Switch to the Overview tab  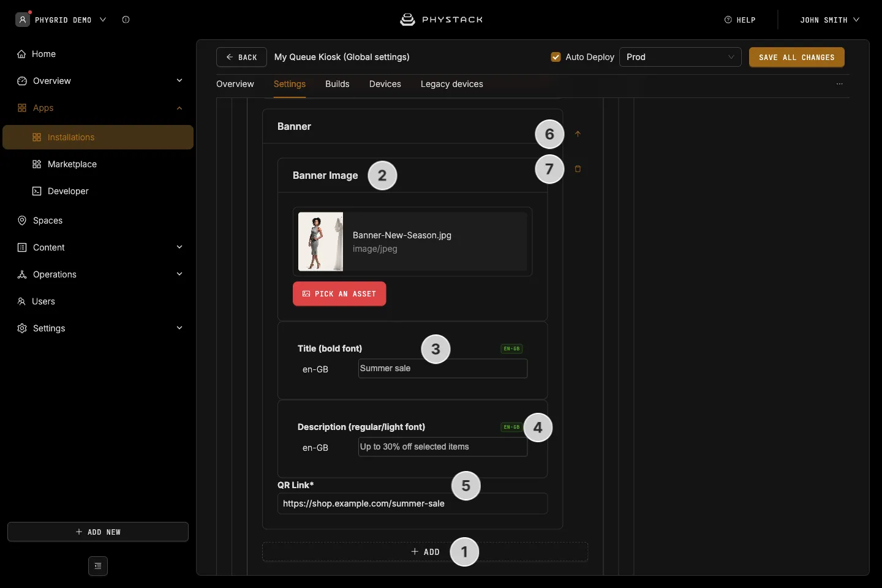pos(235,84)
